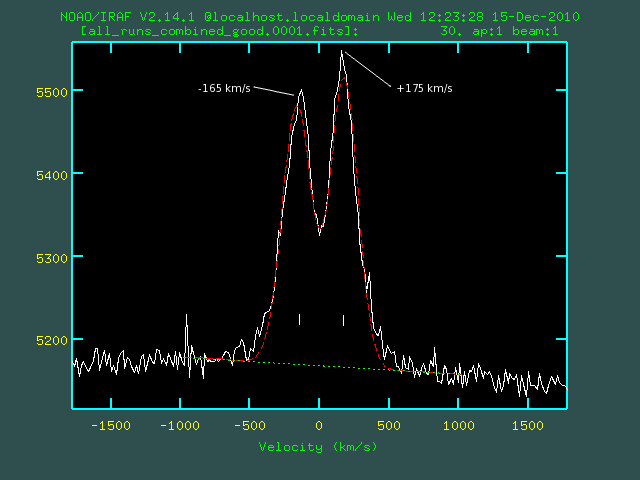Click the -1500 x-axis tick label
The image size is (640, 480).
(108, 425)
